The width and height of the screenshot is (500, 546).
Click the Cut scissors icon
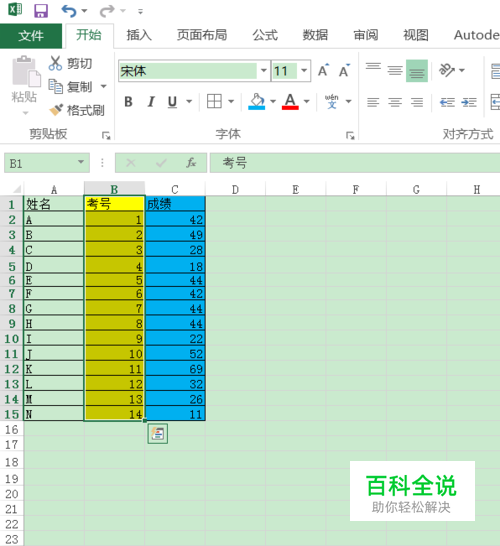tap(55, 63)
